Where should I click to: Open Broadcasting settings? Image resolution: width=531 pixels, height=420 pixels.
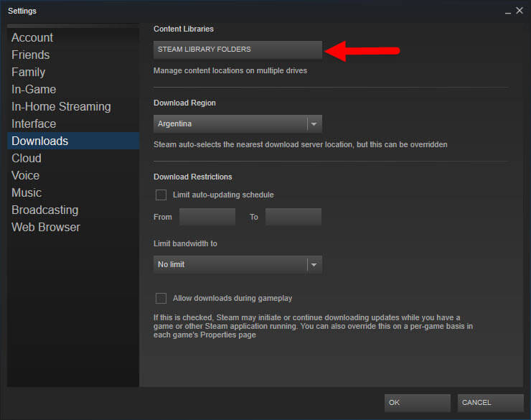coord(73,210)
